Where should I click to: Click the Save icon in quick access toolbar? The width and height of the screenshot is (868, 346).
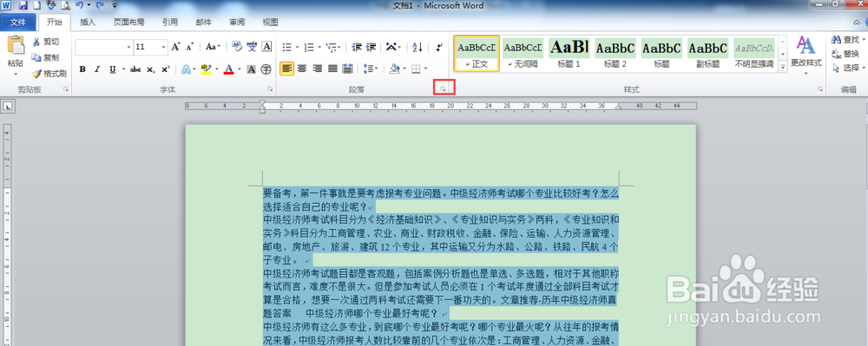point(23,5)
